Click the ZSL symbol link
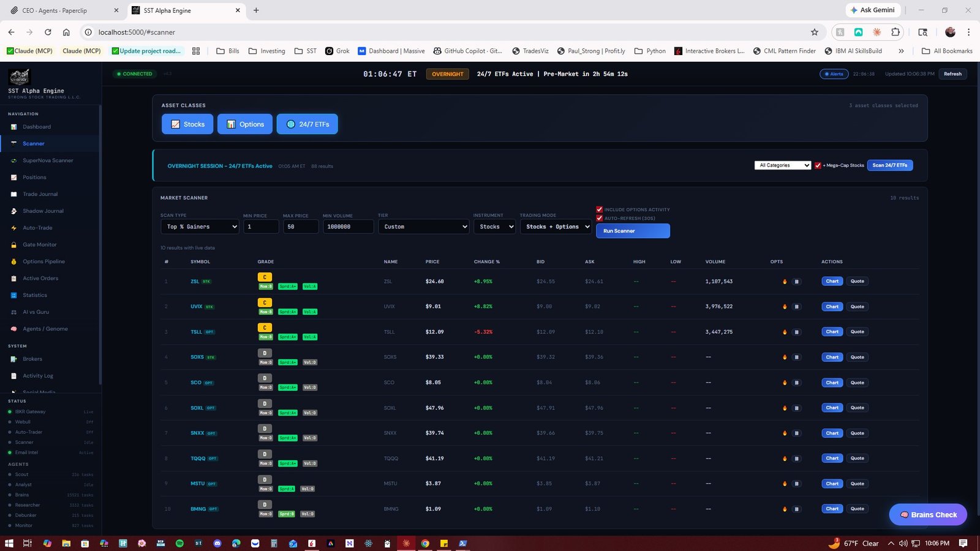The width and height of the screenshot is (980, 551). [195, 282]
